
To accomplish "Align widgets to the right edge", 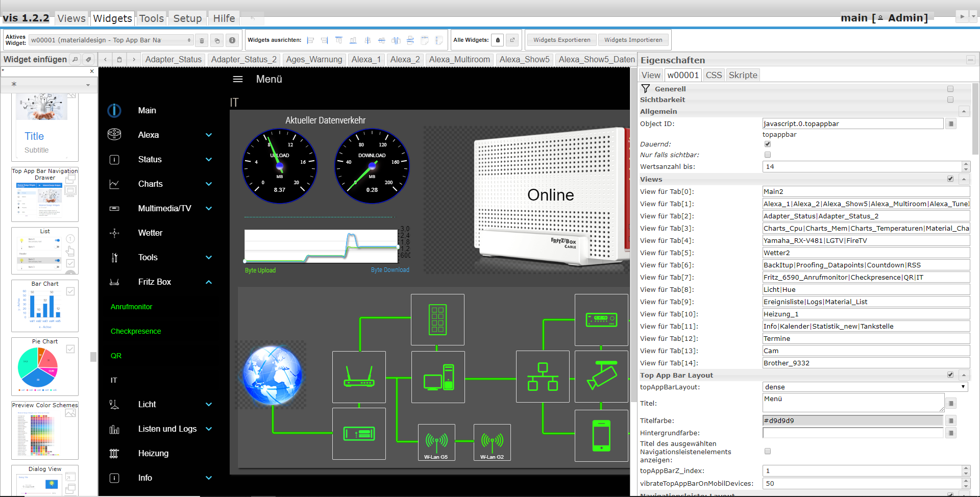I will click(x=325, y=40).
